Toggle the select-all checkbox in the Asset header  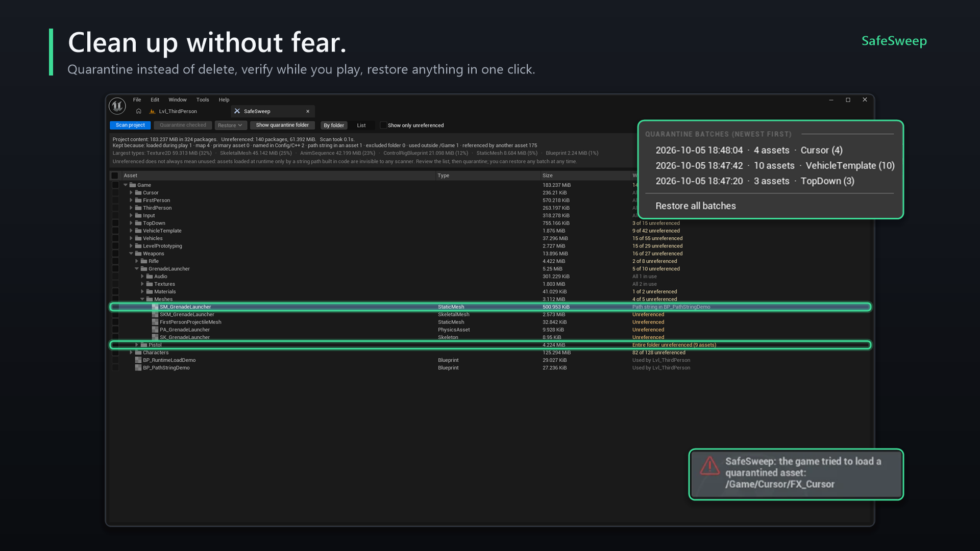pyautogui.click(x=115, y=176)
